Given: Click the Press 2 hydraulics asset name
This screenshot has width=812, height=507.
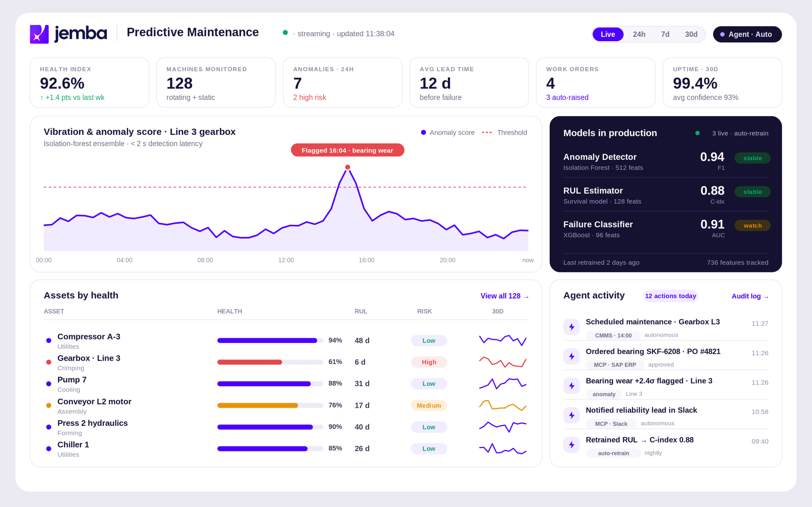Looking at the screenshot, I should [93, 423].
